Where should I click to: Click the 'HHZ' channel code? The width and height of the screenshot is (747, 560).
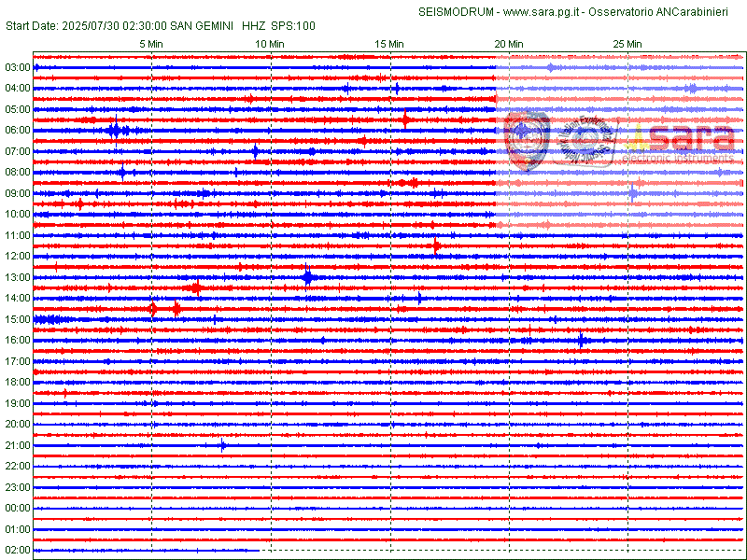[253, 26]
